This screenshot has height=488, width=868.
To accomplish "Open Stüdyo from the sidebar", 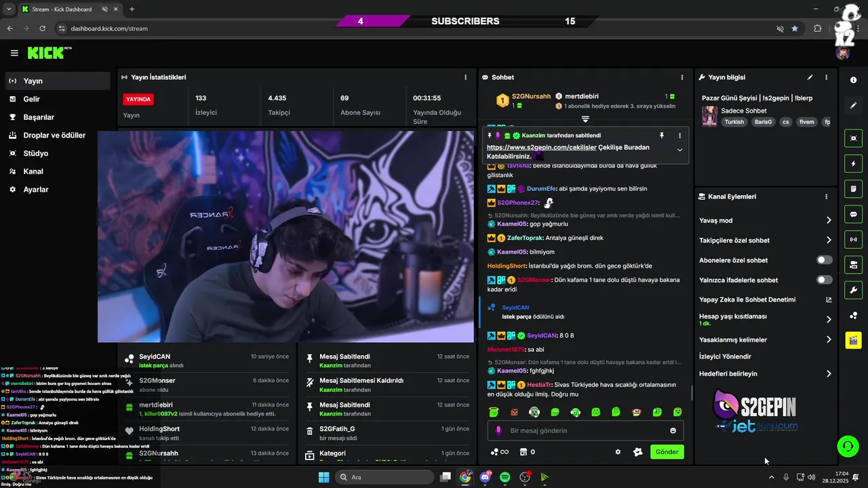I will [x=57, y=153].
